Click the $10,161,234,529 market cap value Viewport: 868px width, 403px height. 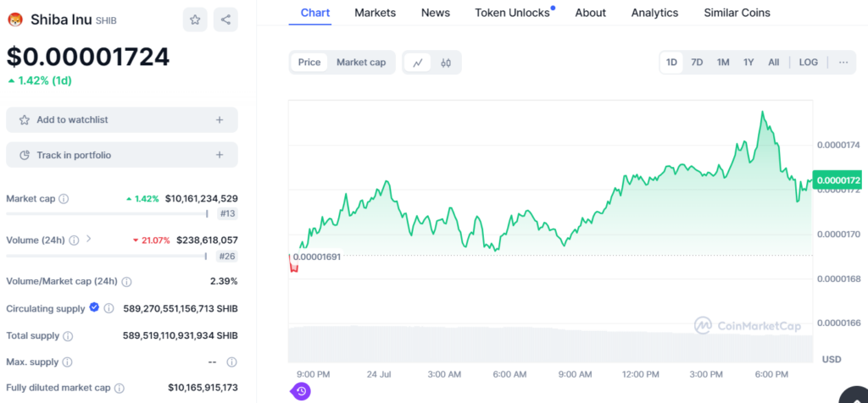pyautogui.click(x=202, y=198)
